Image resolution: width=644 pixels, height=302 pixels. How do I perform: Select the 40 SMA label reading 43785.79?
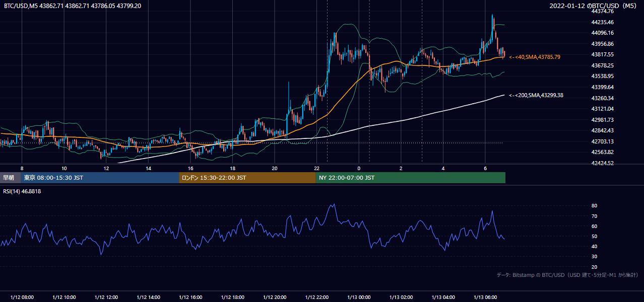[535, 57]
